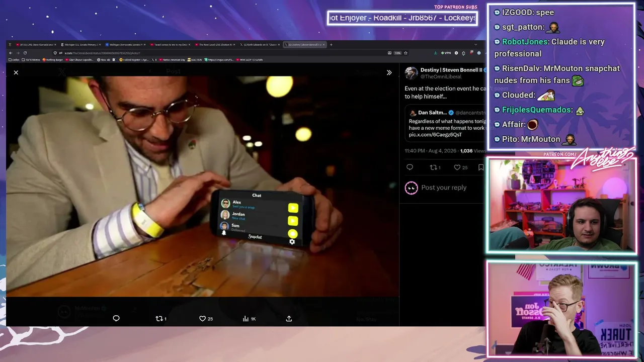Like the post via the side panel heart
The height and width of the screenshot is (362, 644).
point(460,167)
